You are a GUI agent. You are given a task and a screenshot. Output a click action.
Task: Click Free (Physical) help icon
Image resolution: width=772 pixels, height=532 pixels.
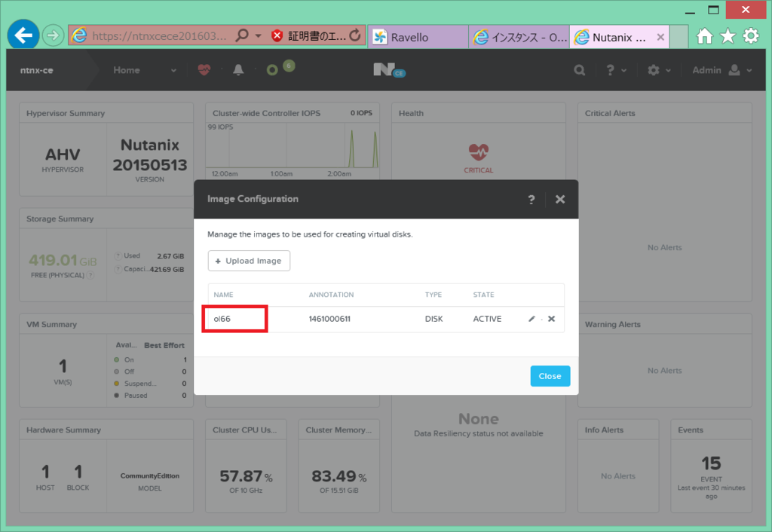(x=90, y=275)
